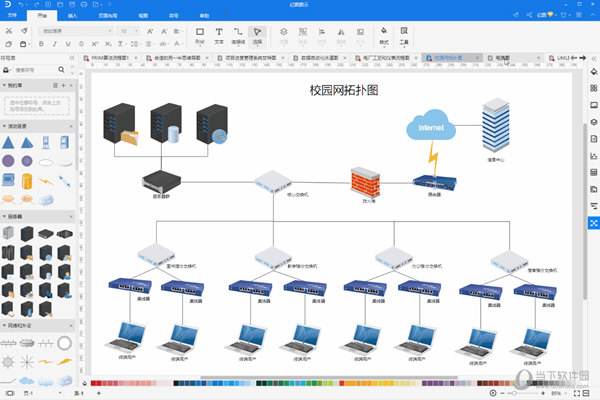The width and height of the screenshot is (600, 400).
Task: Collapse the symbol library panel with double chevron
Action: pos(72,58)
